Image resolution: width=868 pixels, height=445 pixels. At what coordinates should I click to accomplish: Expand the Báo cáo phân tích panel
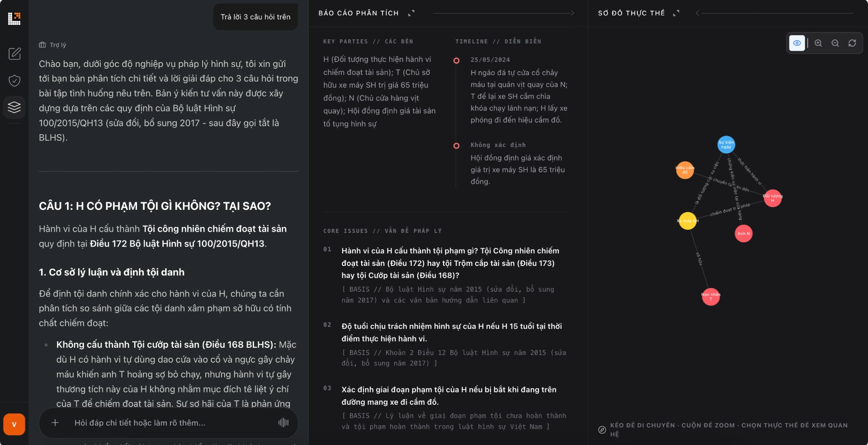tap(411, 13)
